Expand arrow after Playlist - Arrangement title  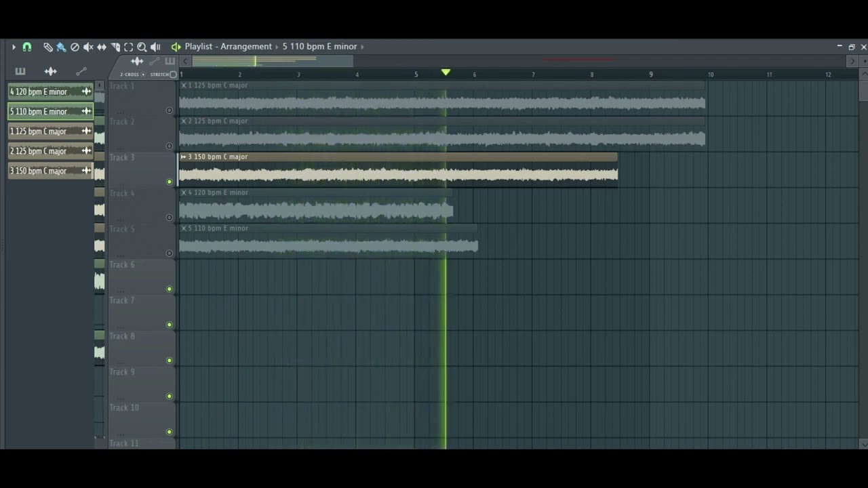point(277,47)
